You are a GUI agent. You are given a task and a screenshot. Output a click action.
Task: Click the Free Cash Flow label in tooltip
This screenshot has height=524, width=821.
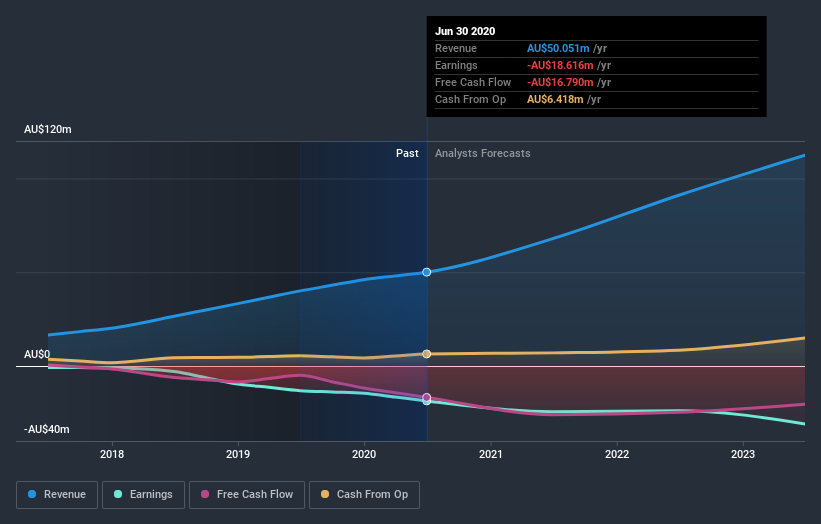473,82
